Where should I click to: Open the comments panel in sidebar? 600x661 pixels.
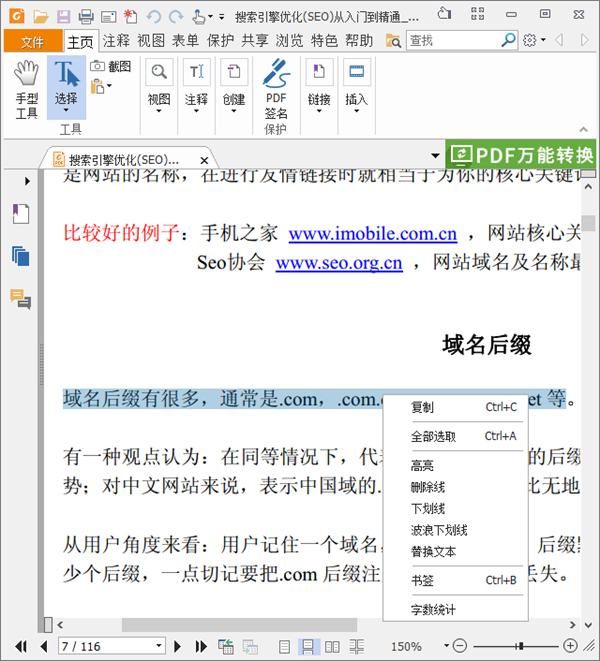(21, 299)
